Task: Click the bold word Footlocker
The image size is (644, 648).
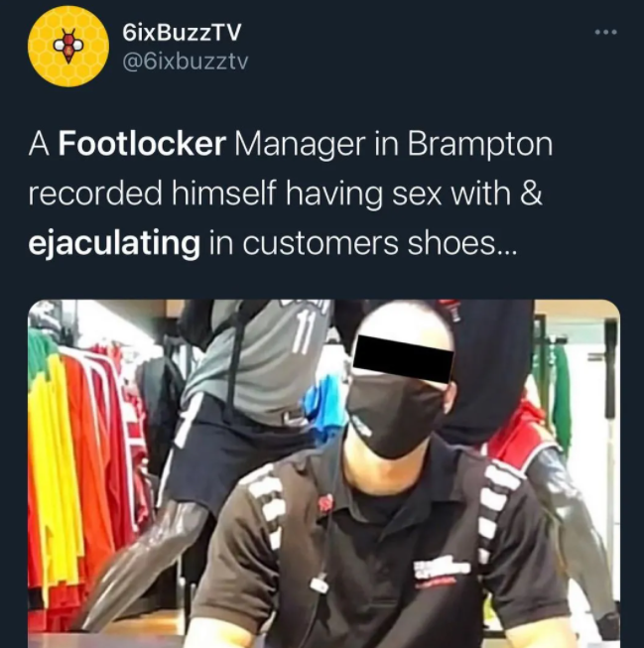Action: tap(142, 144)
